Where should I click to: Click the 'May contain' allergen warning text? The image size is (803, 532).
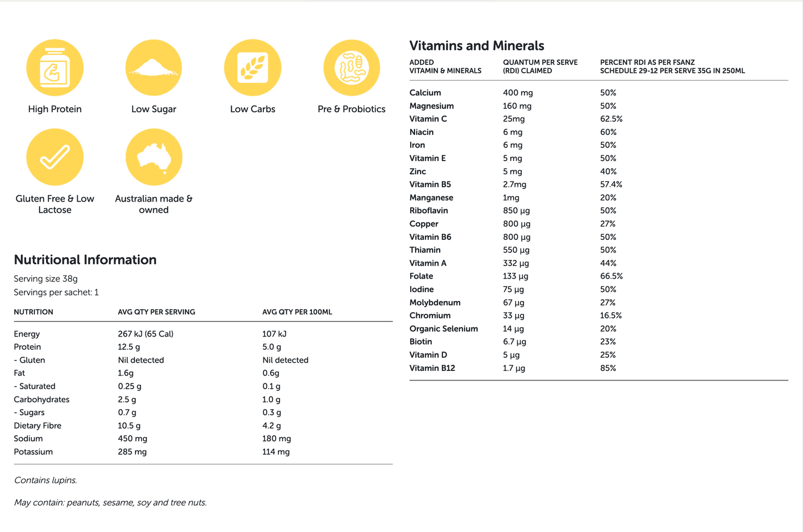point(110,503)
